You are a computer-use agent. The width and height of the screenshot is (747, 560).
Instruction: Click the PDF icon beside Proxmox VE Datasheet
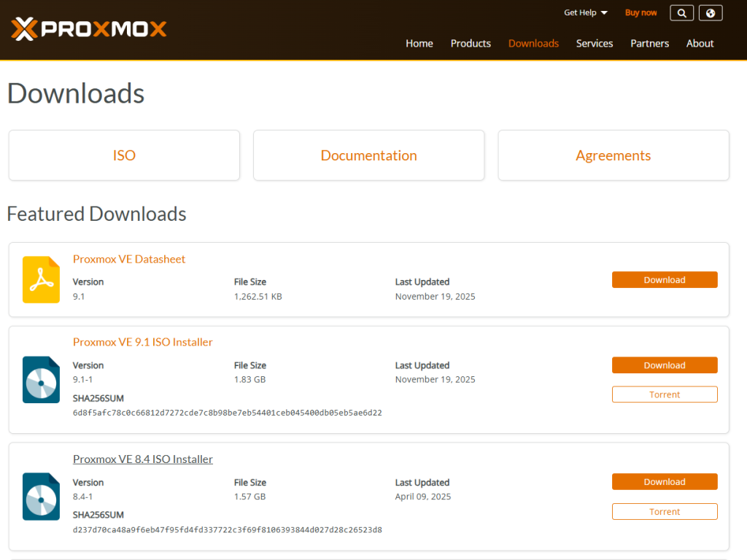tap(40, 279)
